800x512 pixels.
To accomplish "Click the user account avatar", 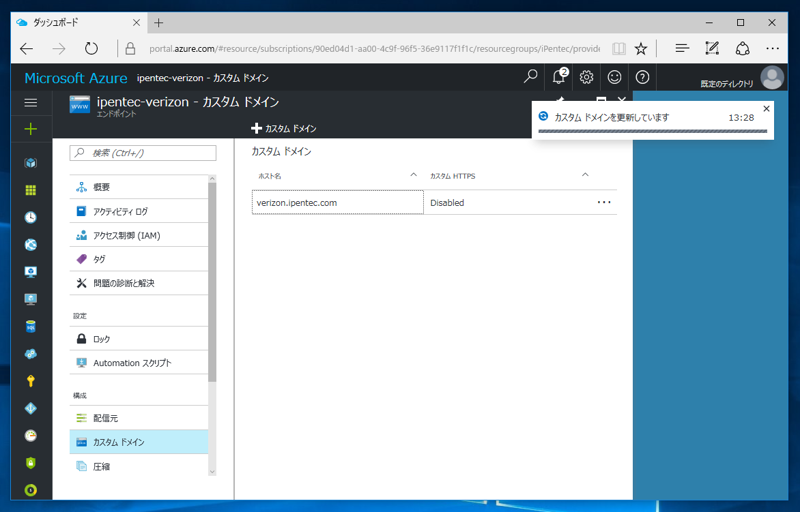I will point(772,78).
